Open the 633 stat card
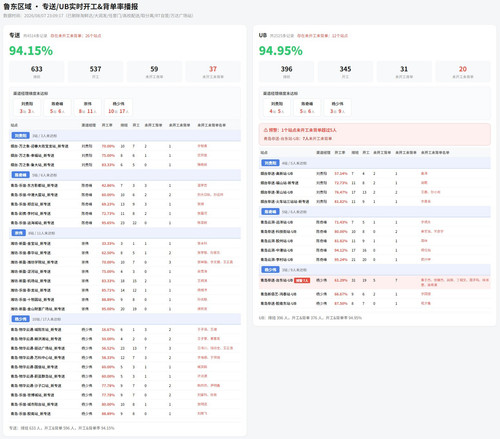Image resolution: width=500 pixels, height=439 pixels. (37, 71)
